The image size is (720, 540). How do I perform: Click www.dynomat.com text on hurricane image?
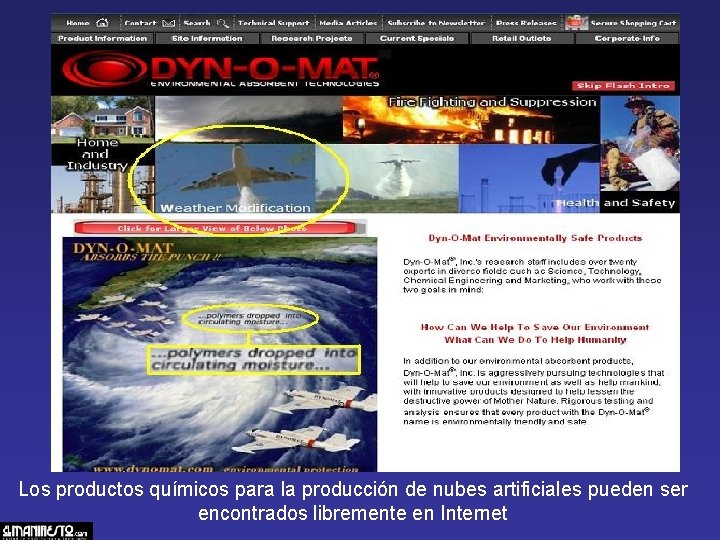click(153, 469)
